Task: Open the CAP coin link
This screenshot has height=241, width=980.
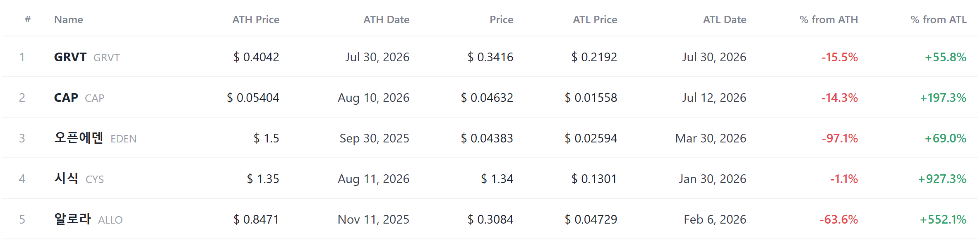Action: [79, 98]
